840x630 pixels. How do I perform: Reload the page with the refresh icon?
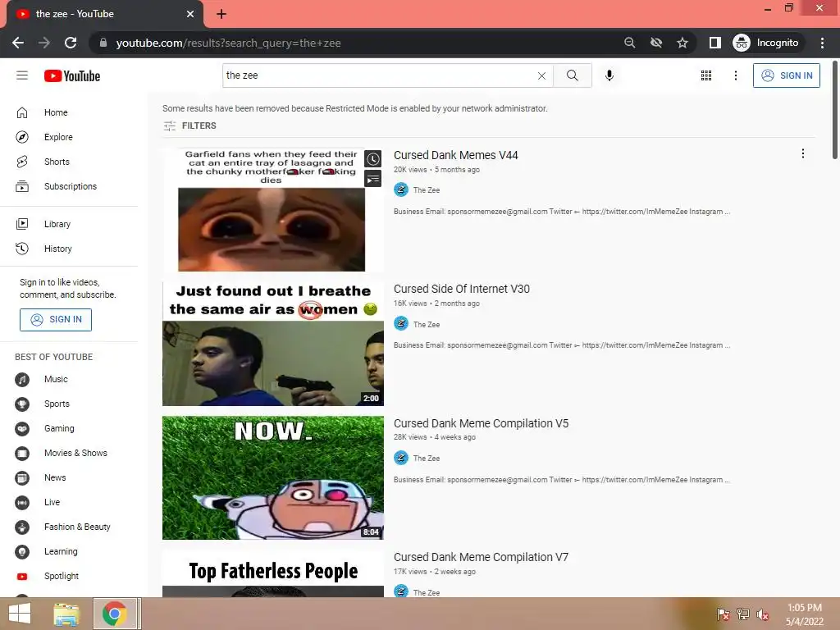coord(71,43)
